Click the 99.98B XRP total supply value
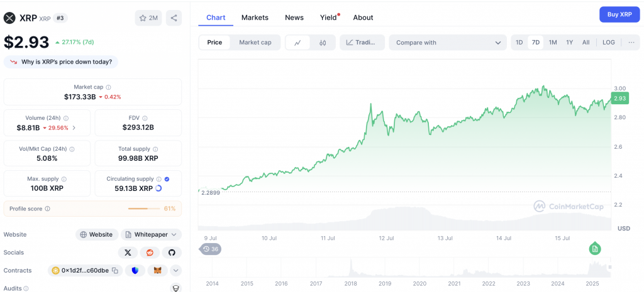The width and height of the screenshot is (644, 292). (x=138, y=158)
